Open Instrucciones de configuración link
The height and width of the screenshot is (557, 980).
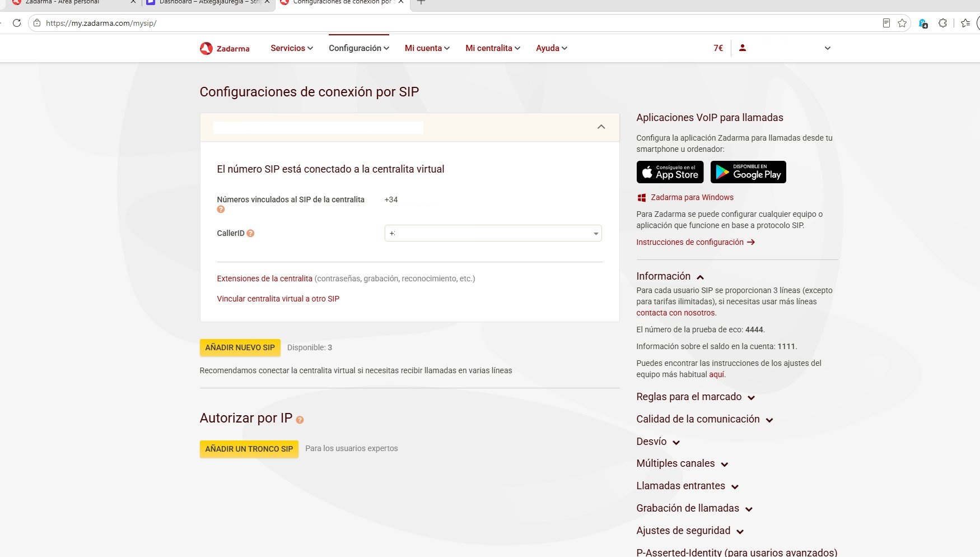(696, 242)
